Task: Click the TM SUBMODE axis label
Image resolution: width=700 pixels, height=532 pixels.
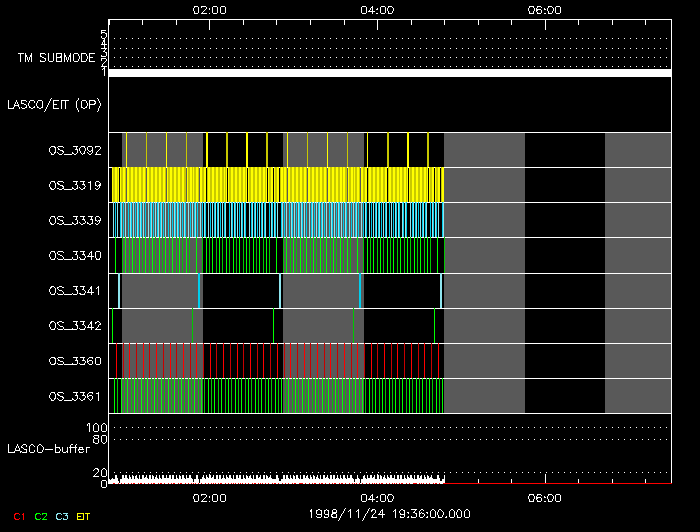Action: click(x=56, y=58)
